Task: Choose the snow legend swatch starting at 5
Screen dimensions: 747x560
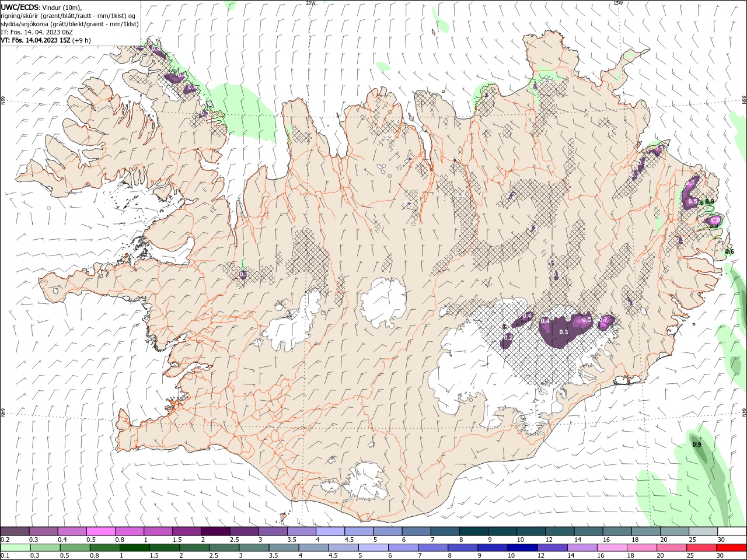Action: [x=387, y=531]
